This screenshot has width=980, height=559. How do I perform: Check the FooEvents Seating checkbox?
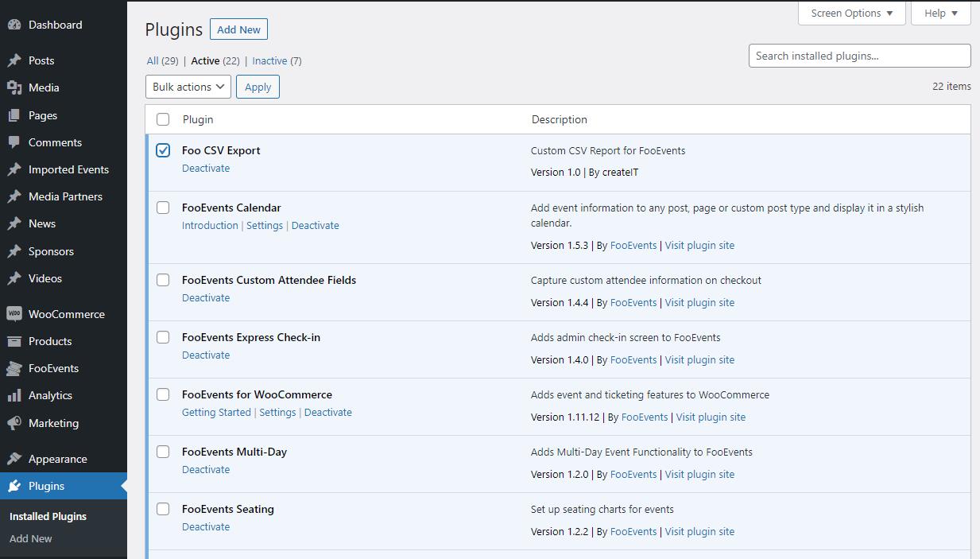coord(163,509)
